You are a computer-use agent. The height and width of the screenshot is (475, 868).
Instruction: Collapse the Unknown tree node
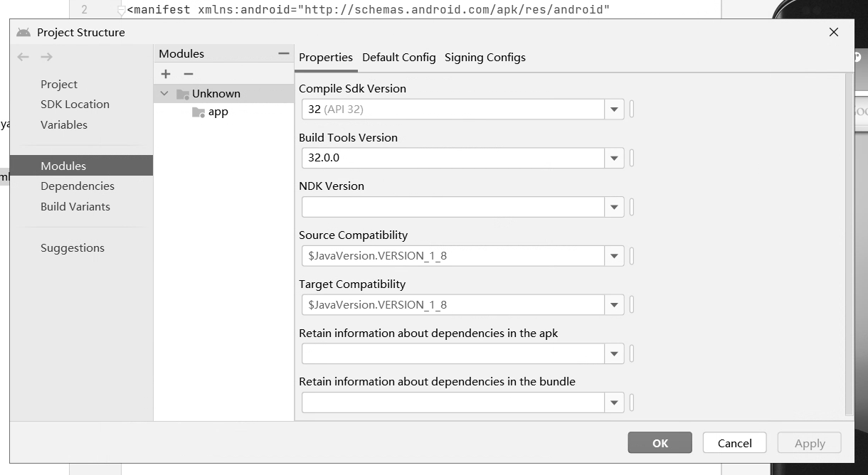point(164,93)
